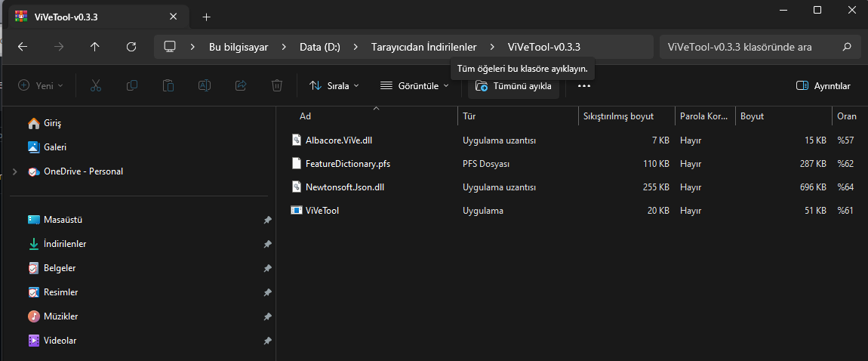Click the WinRAR icon on the tab
The height and width of the screenshot is (361, 868).
click(x=22, y=17)
